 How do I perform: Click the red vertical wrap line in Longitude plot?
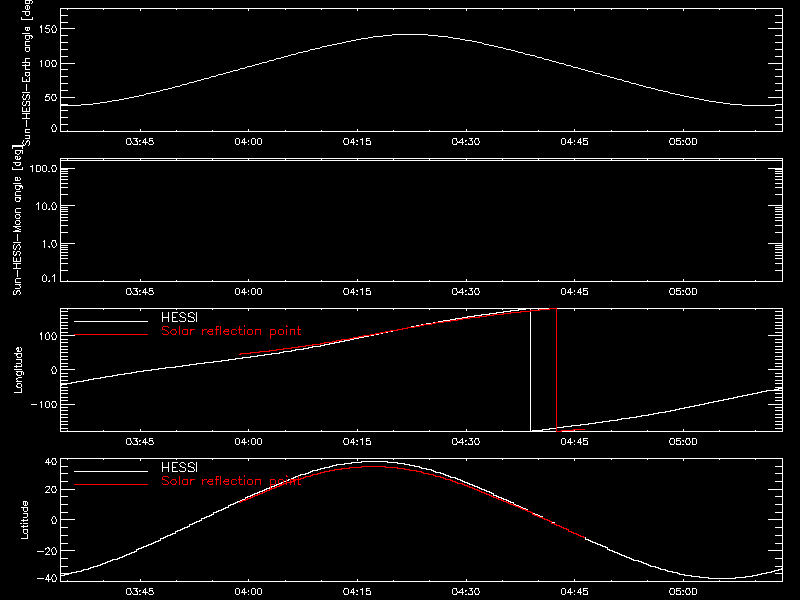(x=556, y=370)
